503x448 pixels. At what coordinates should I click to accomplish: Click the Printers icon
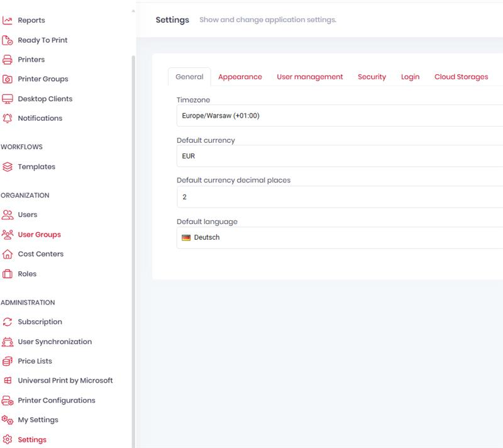click(8, 60)
